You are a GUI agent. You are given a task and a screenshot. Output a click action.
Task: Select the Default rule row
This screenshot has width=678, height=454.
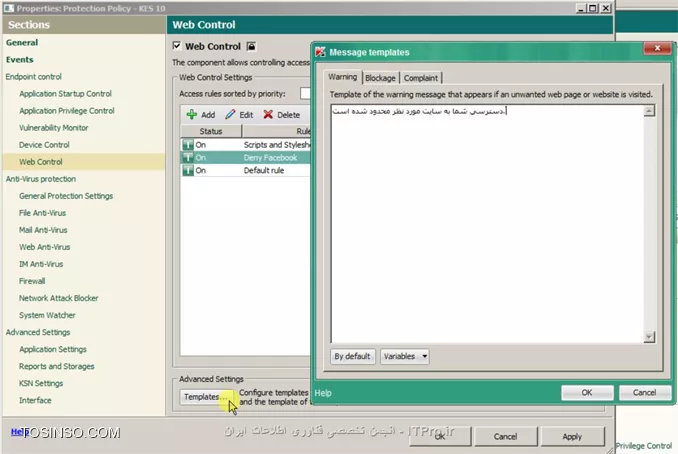(245, 170)
